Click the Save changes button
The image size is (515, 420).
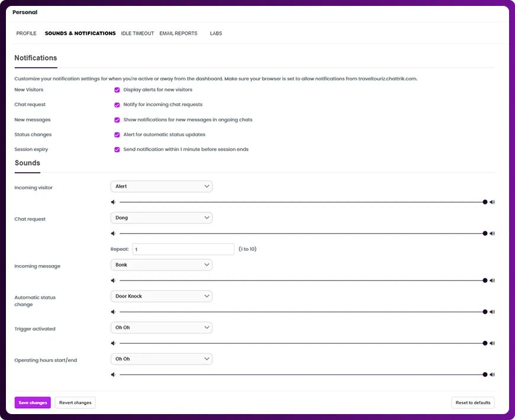pos(33,403)
